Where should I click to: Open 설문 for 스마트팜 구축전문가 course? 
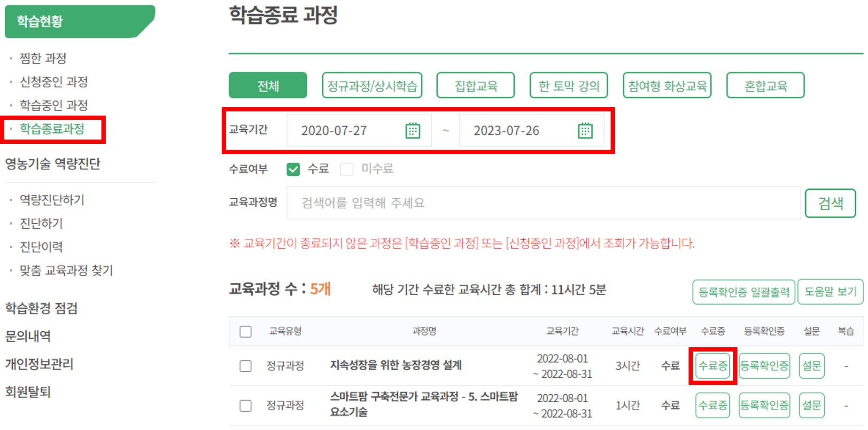tap(811, 405)
